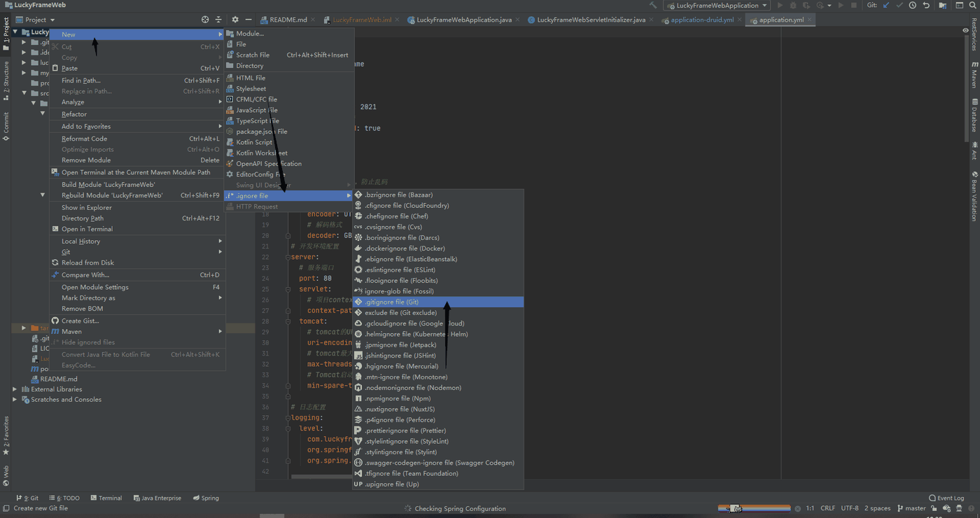Open the LuckyFrameWebApplication run configuration dropdown
The height and width of the screenshot is (518, 980).
tap(717, 6)
